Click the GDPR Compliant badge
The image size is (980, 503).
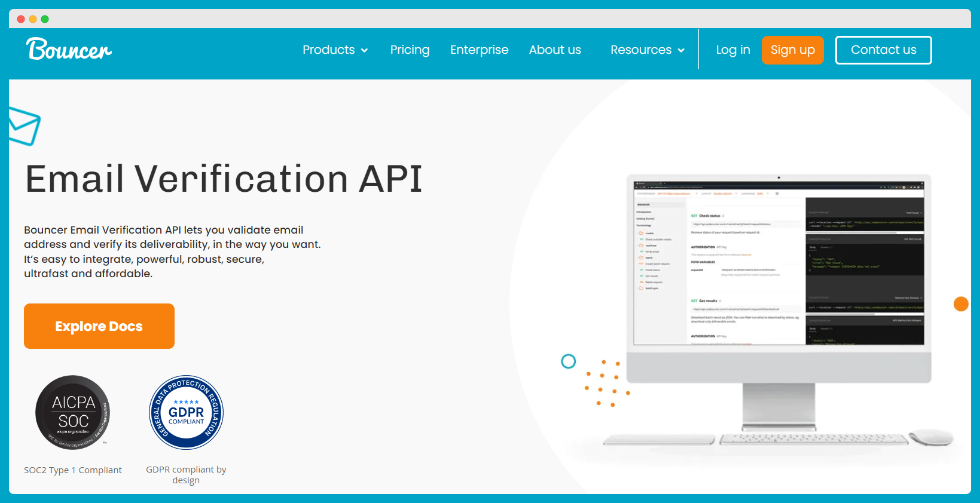tap(186, 412)
